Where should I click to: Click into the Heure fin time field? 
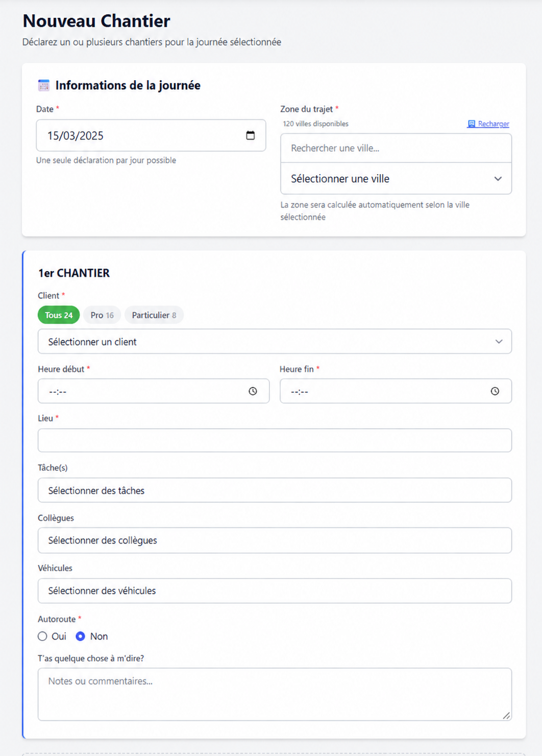[396, 391]
